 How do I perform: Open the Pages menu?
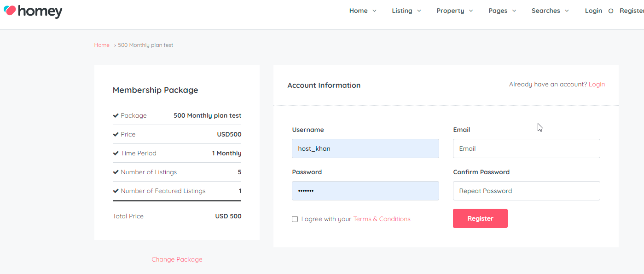click(x=502, y=11)
